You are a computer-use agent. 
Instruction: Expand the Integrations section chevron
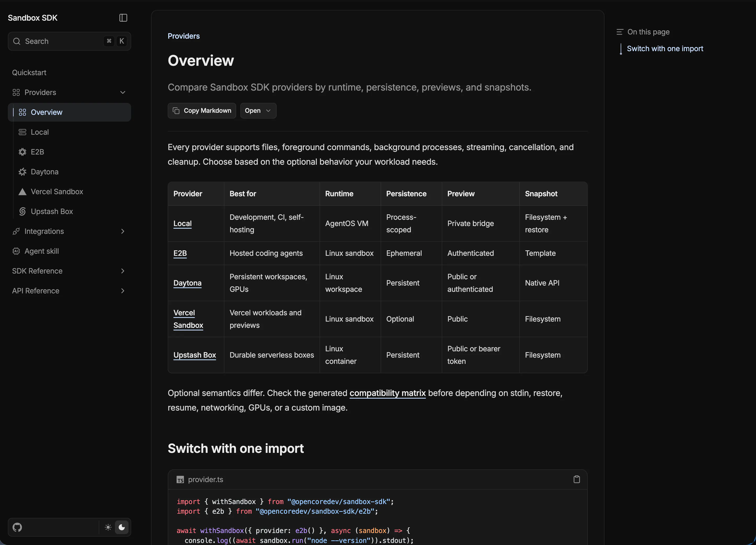(x=123, y=231)
